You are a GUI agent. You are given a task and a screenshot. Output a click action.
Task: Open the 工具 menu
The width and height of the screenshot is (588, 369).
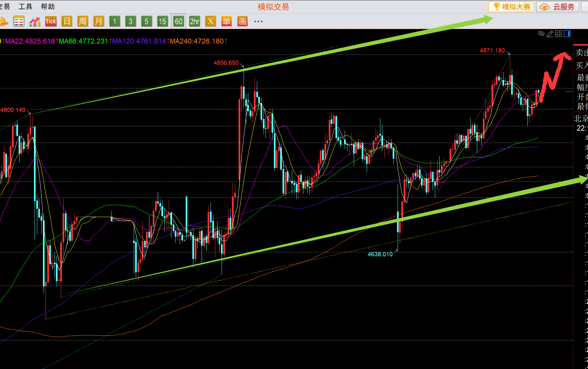(25, 7)
